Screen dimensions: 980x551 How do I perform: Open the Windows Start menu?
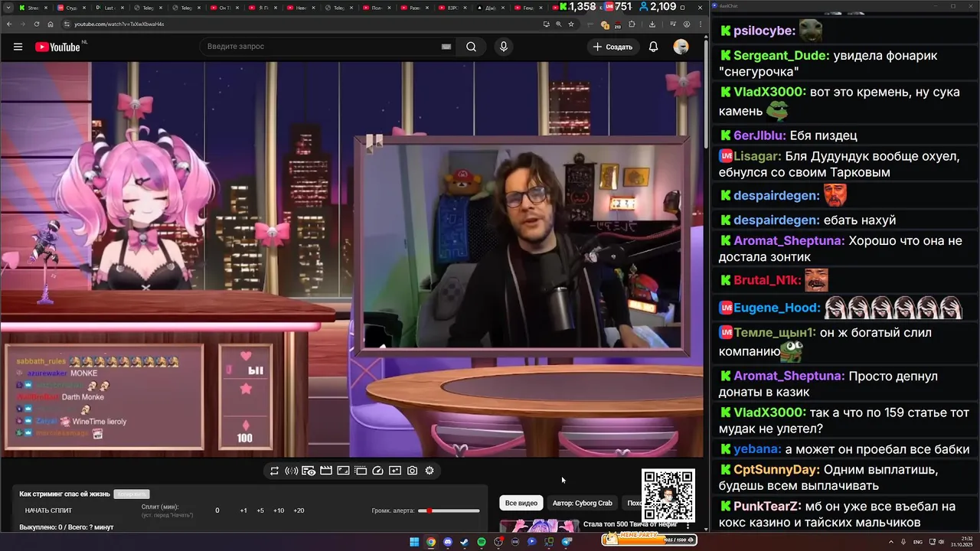click(x=414, y=542)
